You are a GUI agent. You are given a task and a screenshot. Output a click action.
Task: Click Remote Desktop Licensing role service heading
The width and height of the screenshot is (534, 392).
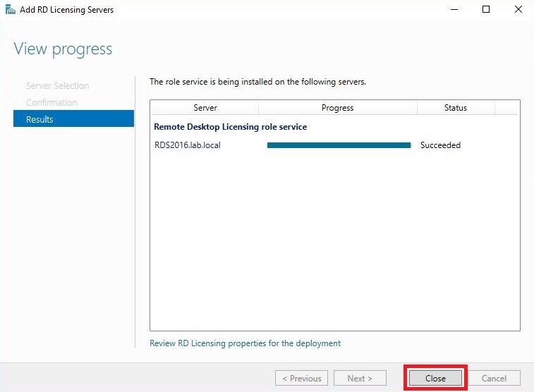pos(230,127)
